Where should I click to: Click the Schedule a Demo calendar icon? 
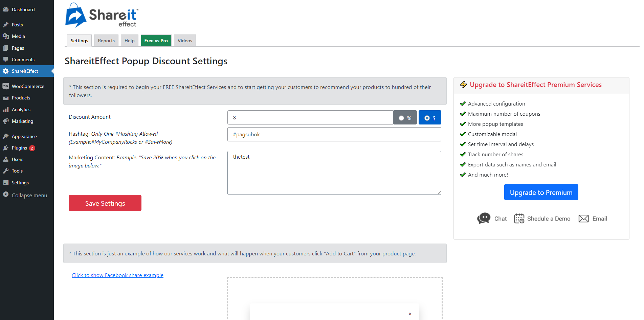[x=519, y=219]
